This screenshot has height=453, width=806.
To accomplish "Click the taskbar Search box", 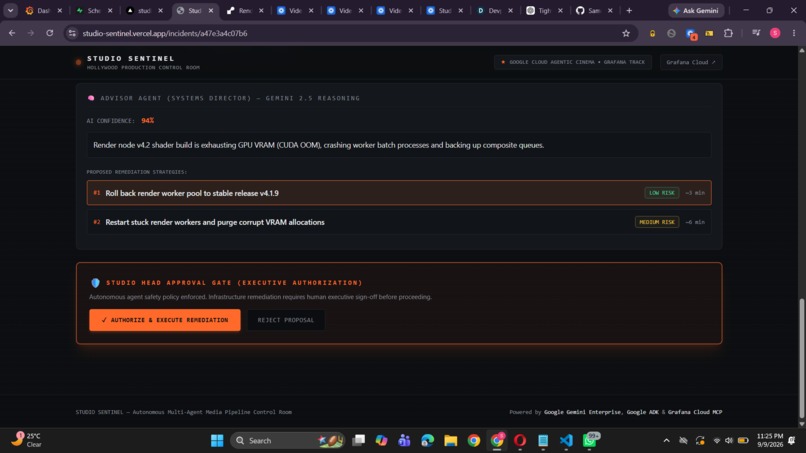I will (x=287, y=440).
